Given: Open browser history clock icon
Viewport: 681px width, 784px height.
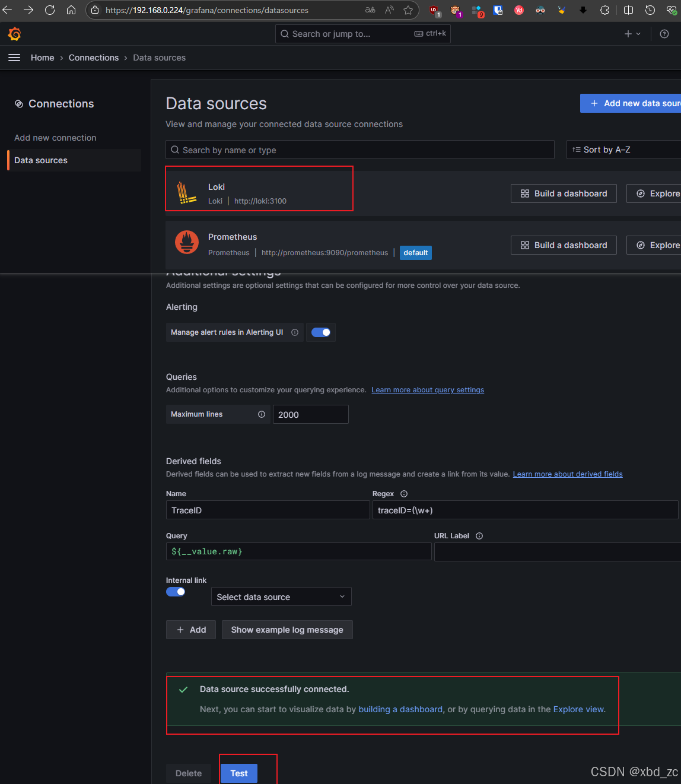Looking at the screenshot, I should click(x=650, y=10).
